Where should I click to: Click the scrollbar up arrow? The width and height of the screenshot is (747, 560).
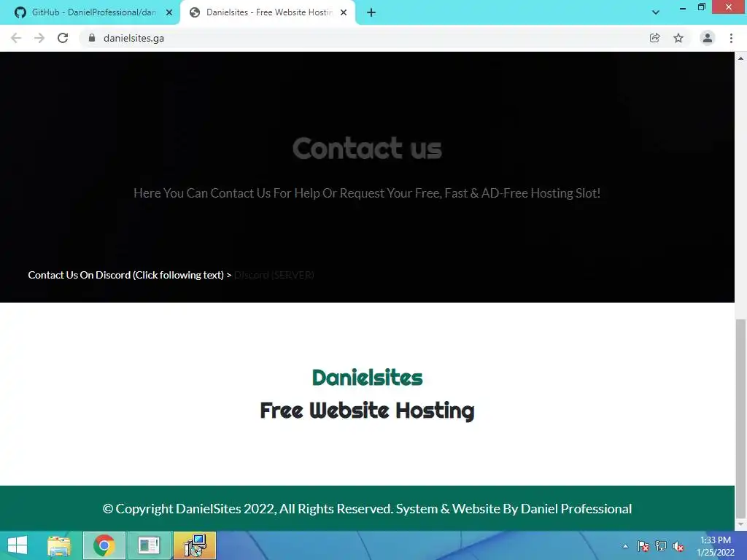(741, 58)
